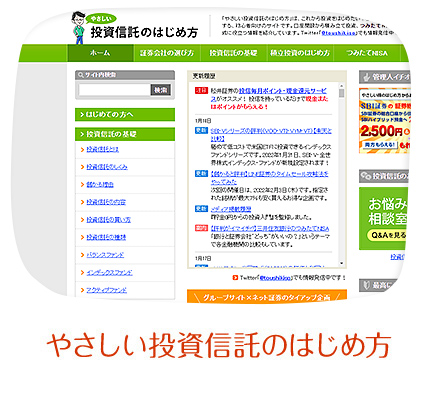Screen dimensions: 424x394
Task: Open the ホーム navigation tab
Action: point(100,53)
